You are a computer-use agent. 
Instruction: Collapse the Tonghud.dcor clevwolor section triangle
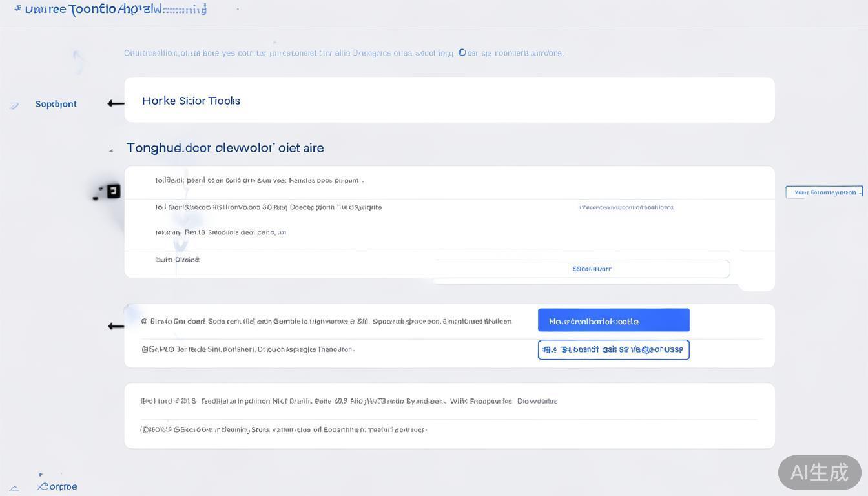click(x=111, y=150)
